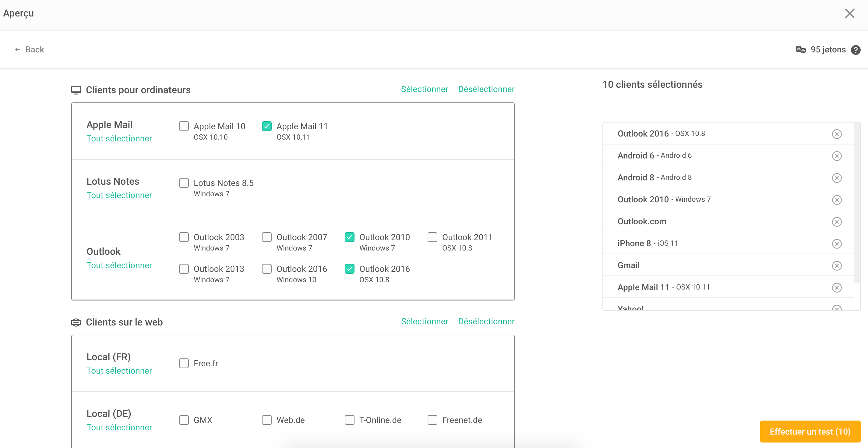The image size is (868, 448).
Task: Remove Outlook 2010 Windows 7 from selected list
Action: 837,200
